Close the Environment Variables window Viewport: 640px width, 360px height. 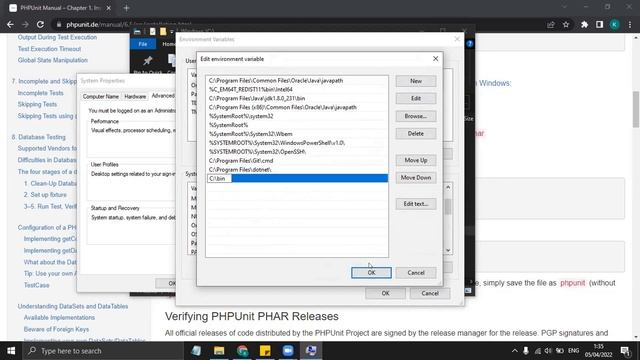tap(457, 39)
